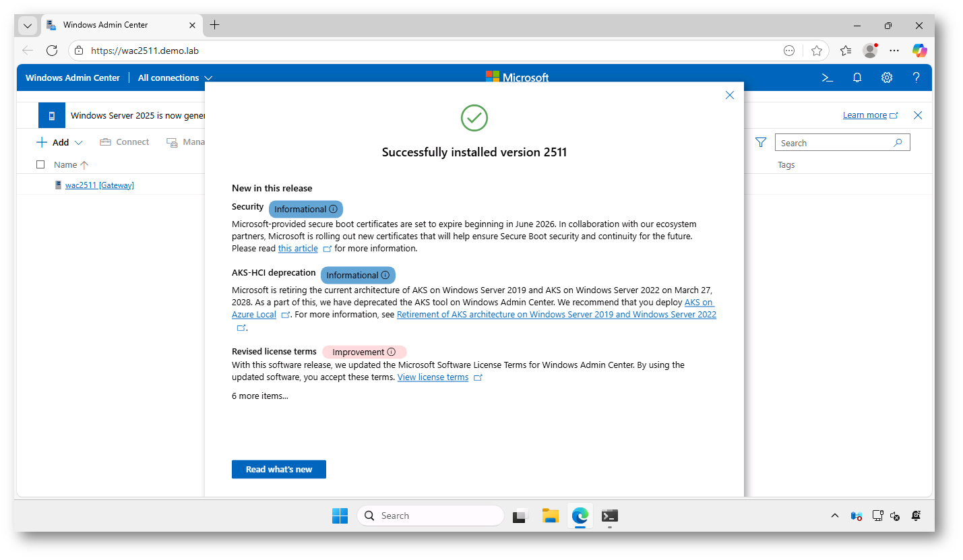This screenshot has width=963, height=560.
Task: Click the filter funnel icon
Action: [x=761, y=142]
